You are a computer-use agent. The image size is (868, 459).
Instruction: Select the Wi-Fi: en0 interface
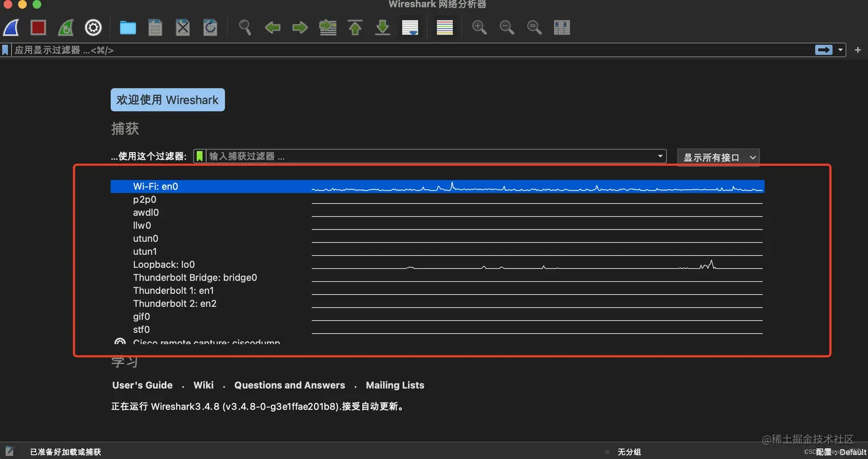(x=437, y=186)
